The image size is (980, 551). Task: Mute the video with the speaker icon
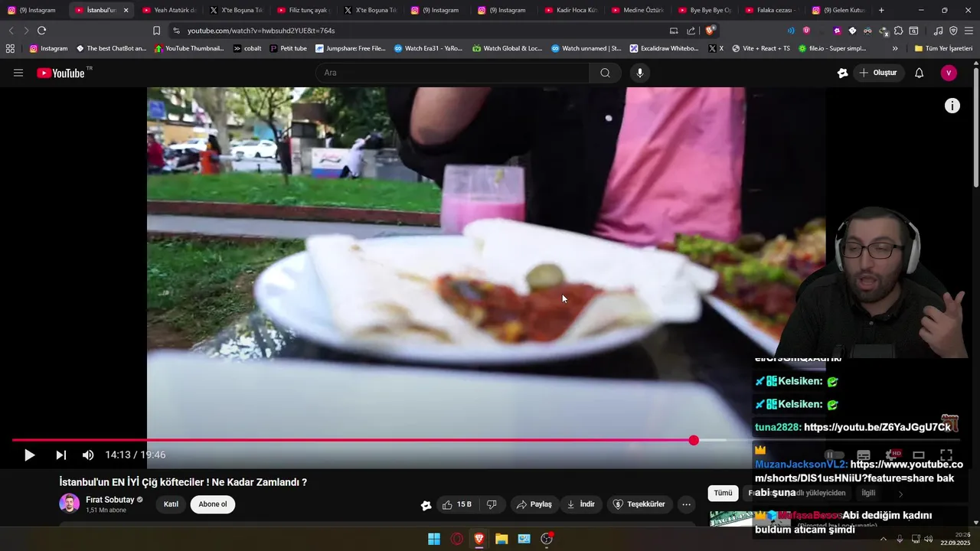(x=88, y=455)
